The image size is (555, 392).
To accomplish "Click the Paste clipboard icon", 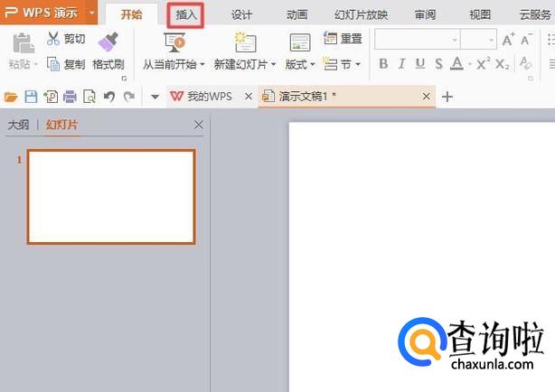I will pyautogui.click(x=24, y=43).
